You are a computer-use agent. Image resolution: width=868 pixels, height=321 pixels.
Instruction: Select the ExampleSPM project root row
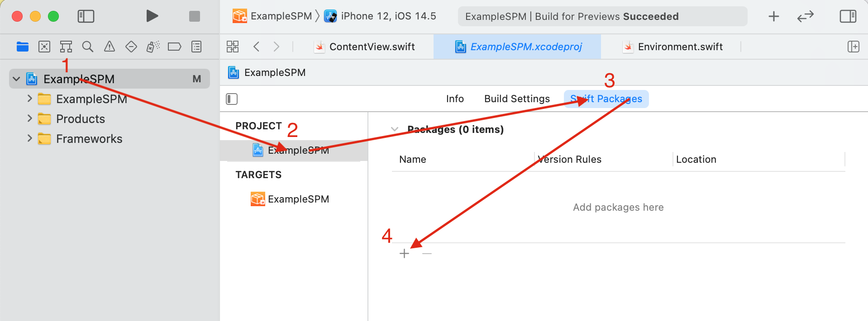(x=110, y=79)
